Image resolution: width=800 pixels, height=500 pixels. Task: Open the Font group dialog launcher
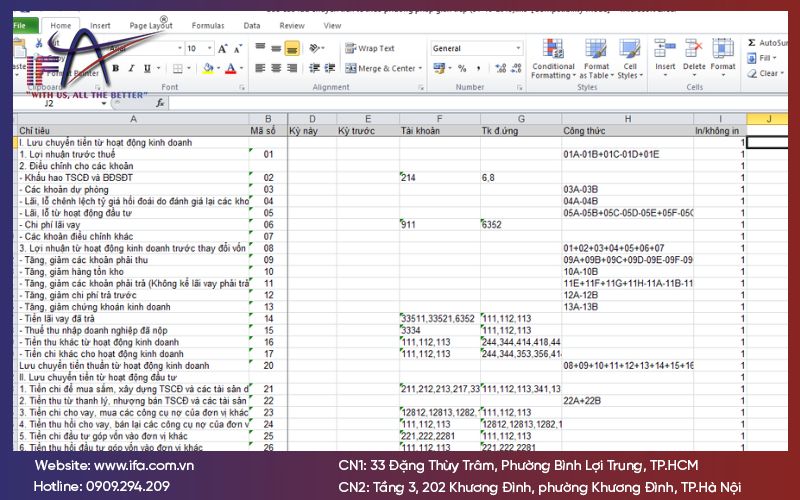tap(242, 88)
